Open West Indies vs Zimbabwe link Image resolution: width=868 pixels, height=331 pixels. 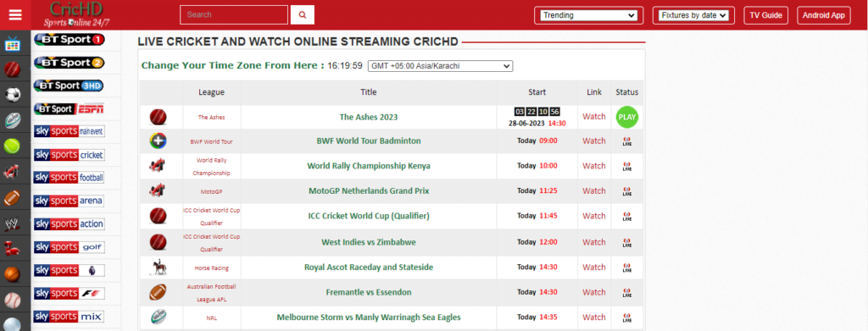coord(369,242)
